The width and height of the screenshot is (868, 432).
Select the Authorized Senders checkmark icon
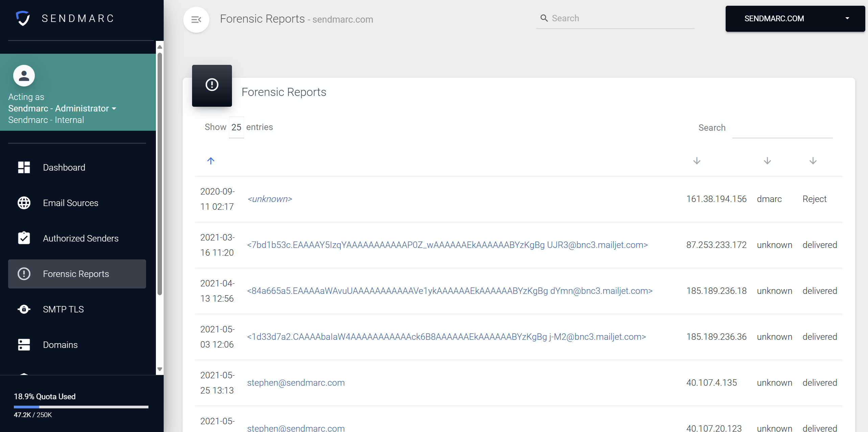[24, 238]
